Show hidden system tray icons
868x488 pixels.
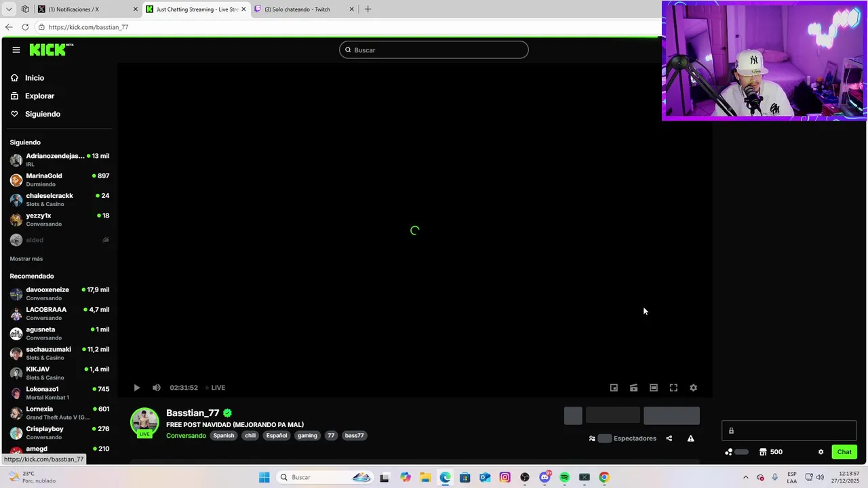pos(746,477)
